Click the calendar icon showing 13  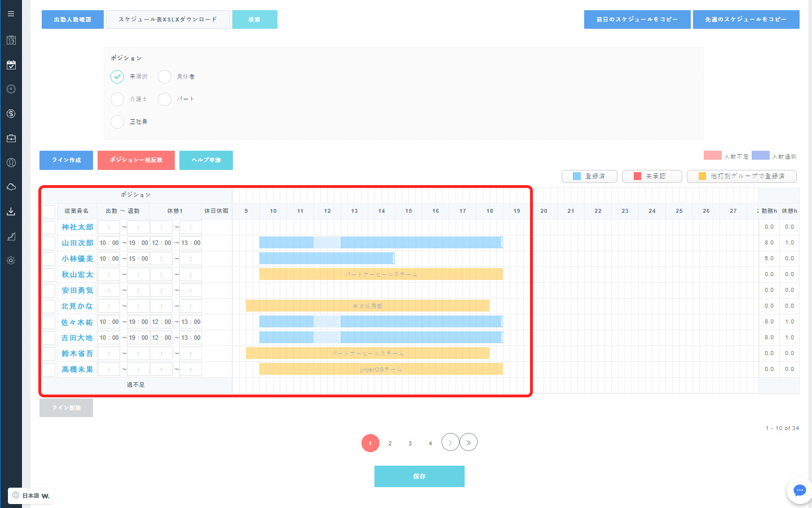(11, 41)
